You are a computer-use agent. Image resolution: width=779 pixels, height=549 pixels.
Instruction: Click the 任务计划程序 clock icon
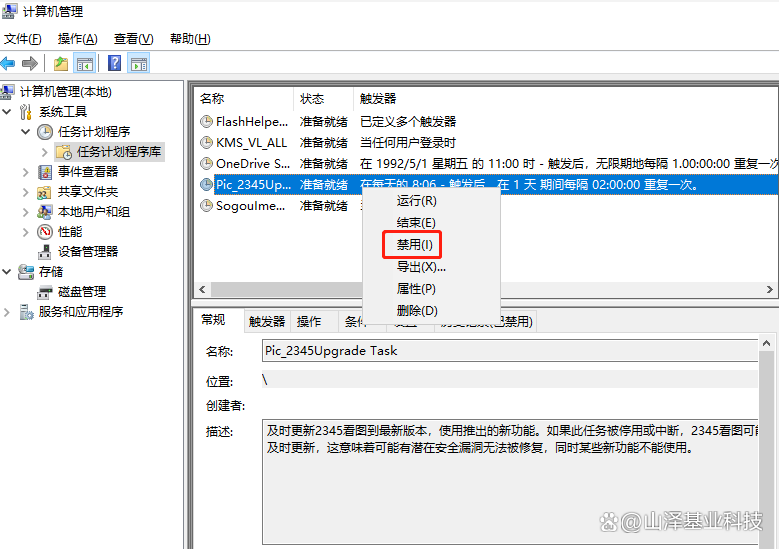pos(45,132)
